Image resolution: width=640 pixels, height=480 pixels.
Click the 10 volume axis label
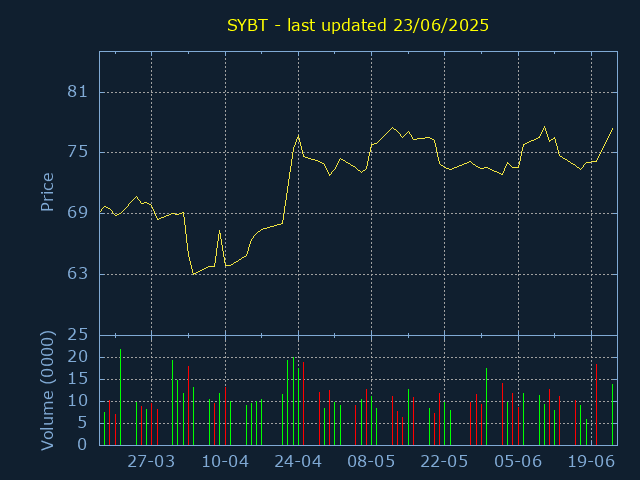pyautogui.click(x=78, y=401)
